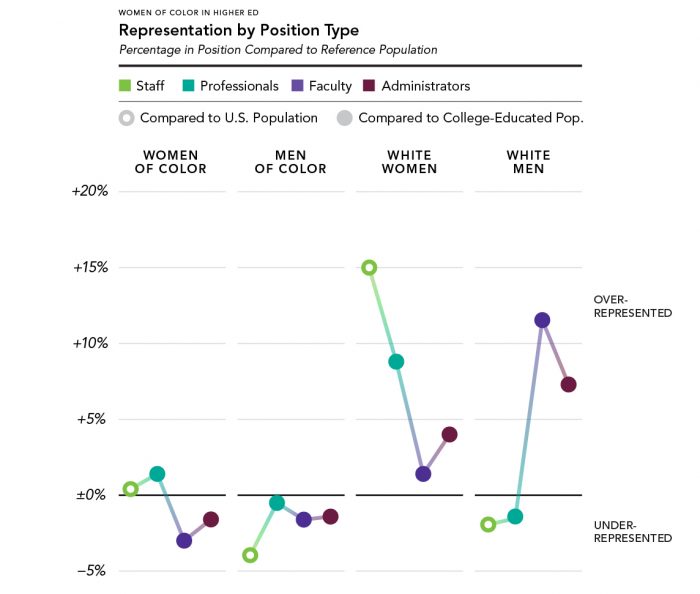Click Women of Color Professionals teal point
700x594 pixels.
157,473
